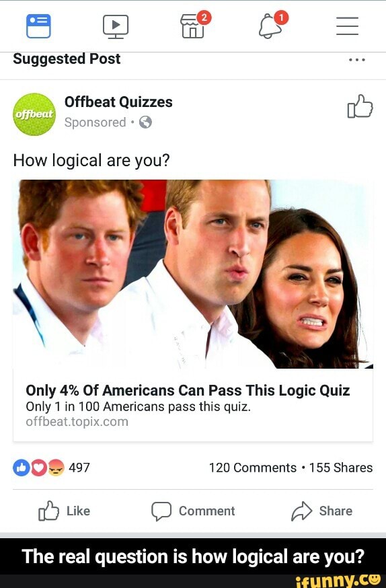Tap the Share button
The width and height of the screenshot is (386, 588).
321,511
